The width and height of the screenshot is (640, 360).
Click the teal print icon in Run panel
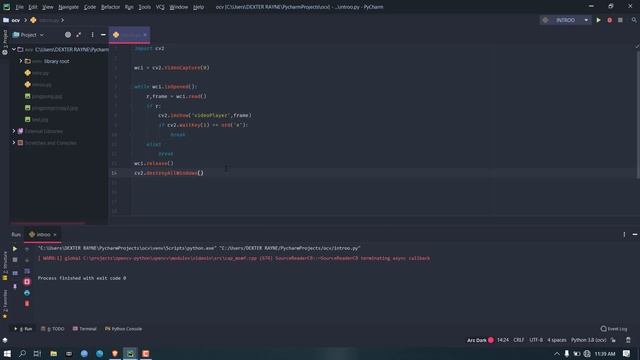tap(27, 293)
